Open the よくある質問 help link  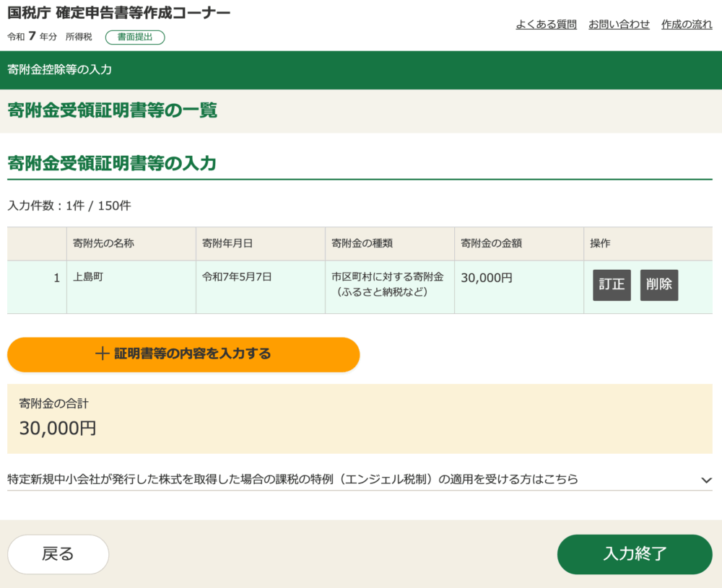(x=546, y=24)
